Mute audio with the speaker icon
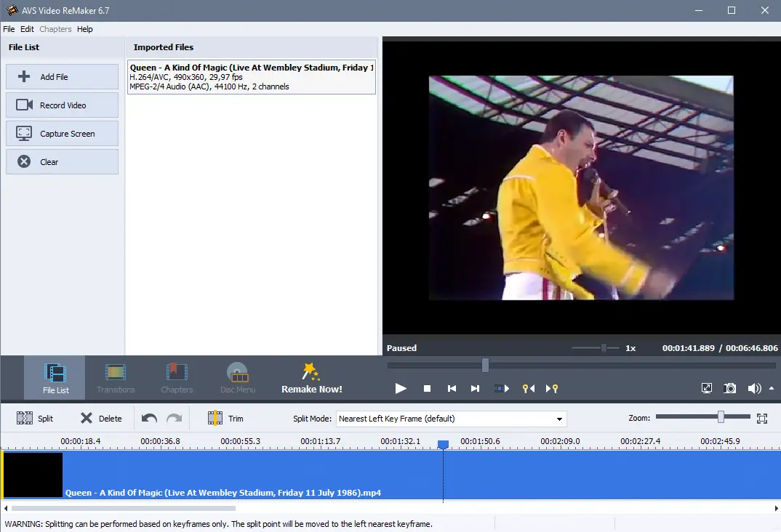 click(x=754, y=388)
